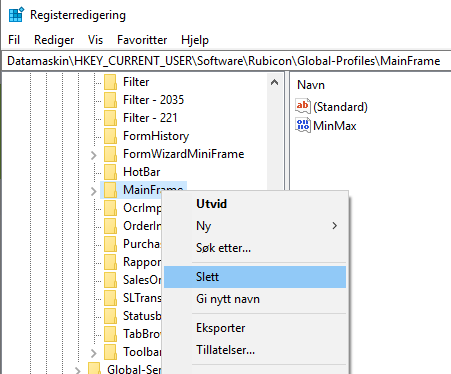Choose Slett to delete MainFrame key
Image resolution: width=451 pixels, height=374 pixels.
(255, 277)
